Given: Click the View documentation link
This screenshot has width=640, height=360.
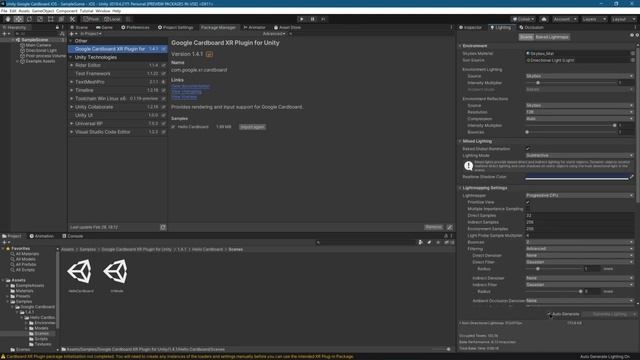Looking at the screenshot, I should (x=190, y=86).
